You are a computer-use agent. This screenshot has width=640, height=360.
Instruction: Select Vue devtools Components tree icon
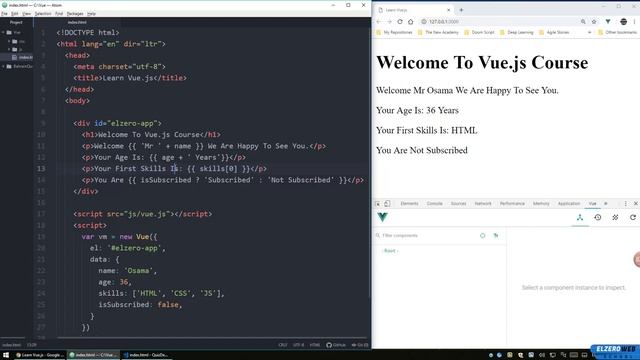tap(580, 218)
